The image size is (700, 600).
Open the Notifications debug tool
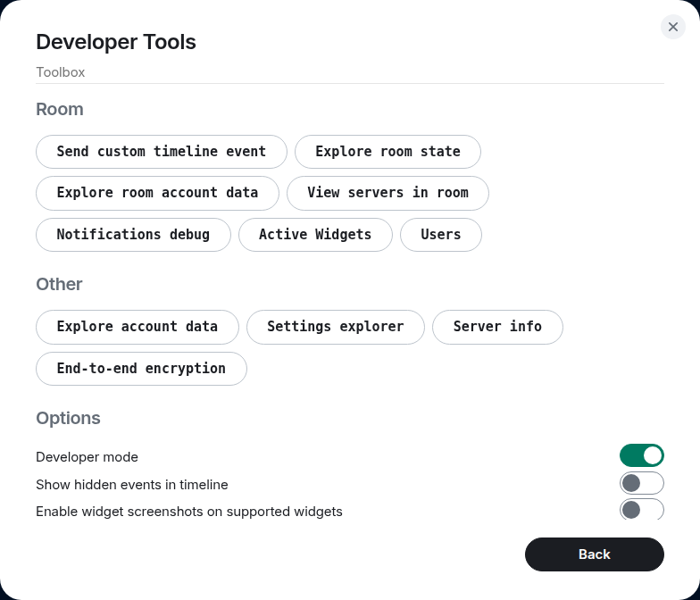[x=133, y=235]
